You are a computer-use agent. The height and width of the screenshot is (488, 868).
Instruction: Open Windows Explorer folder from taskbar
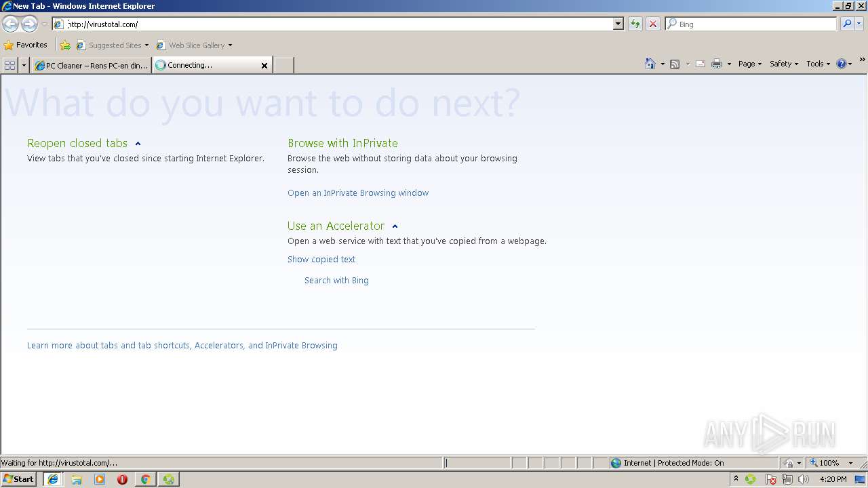(x=77, y=479)
